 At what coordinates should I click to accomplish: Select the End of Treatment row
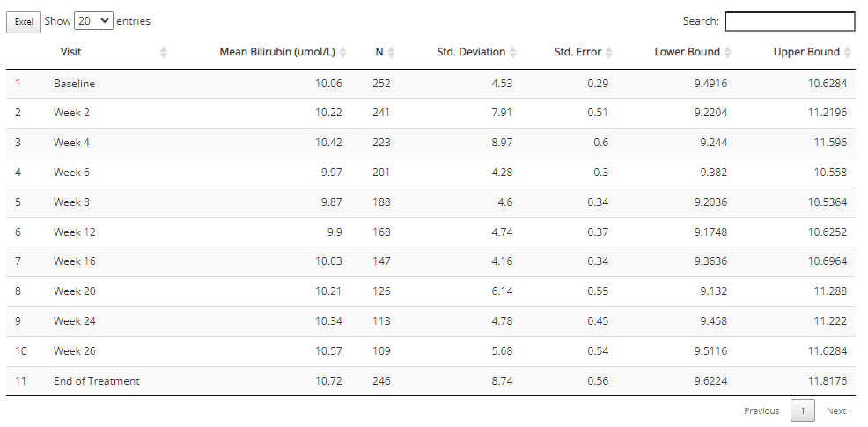(x=430, y=381)
